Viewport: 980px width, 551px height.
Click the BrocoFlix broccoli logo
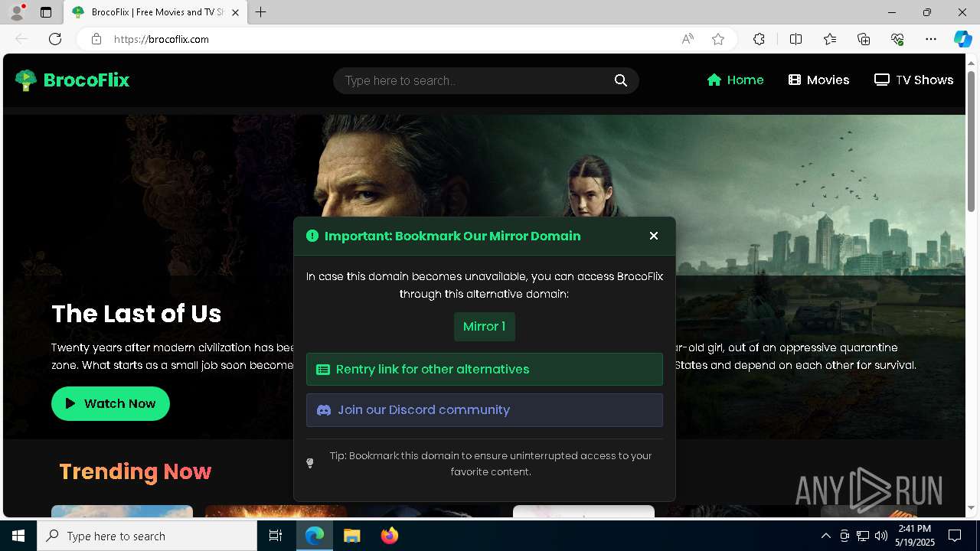(x=25, y=80)
